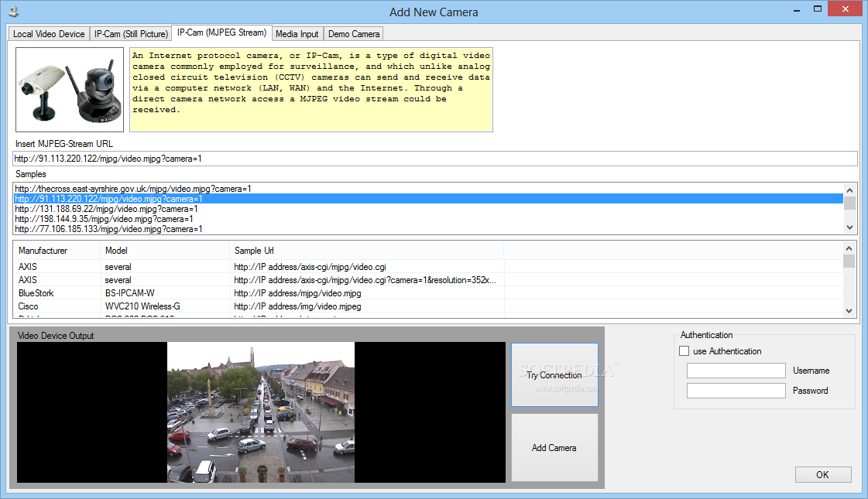
Task: Maximize the Add New Camera window
Action: click(818, 9)
